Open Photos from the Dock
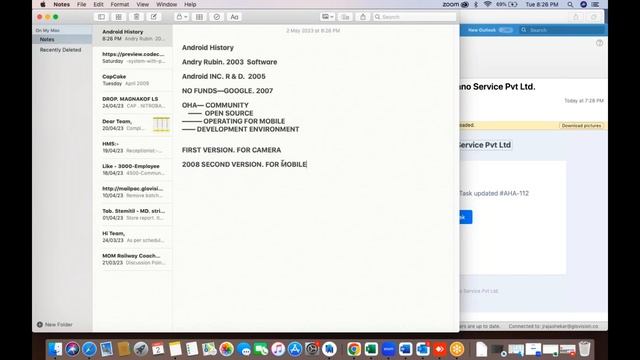Image resolution: width=640 pixels, height=360 pixels. point(226,349)
